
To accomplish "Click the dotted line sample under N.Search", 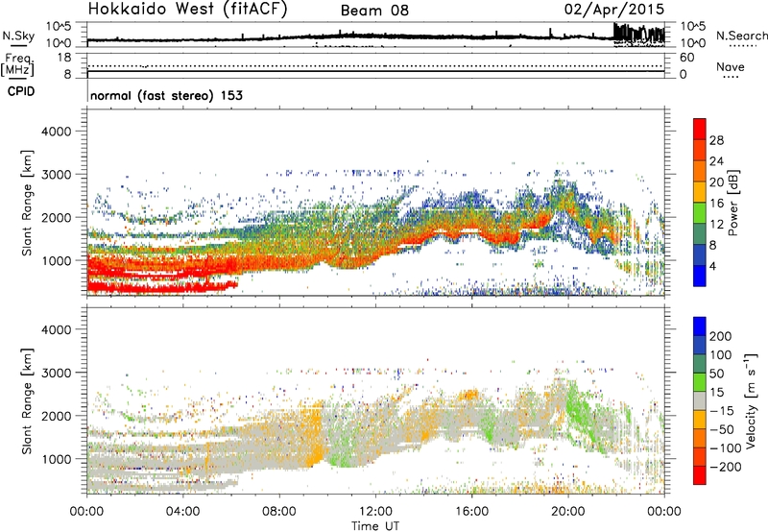I will (x=742, y=46).
